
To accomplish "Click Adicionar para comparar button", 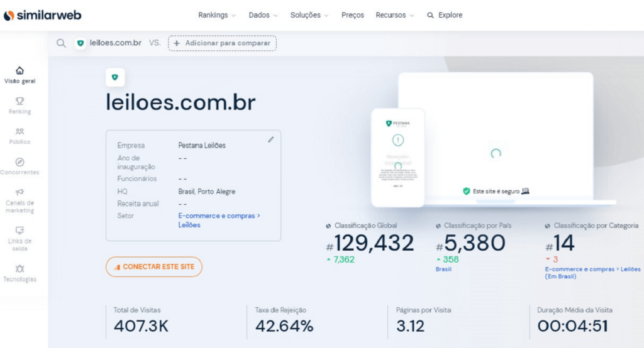I will pos(222,43).
